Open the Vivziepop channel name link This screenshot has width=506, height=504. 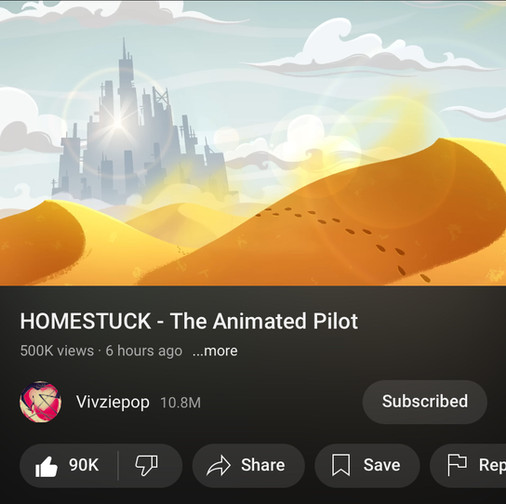113,402
